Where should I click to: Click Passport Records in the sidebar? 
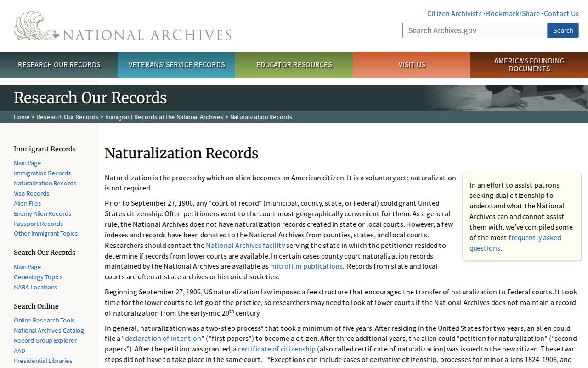click(x=39, y=224)
